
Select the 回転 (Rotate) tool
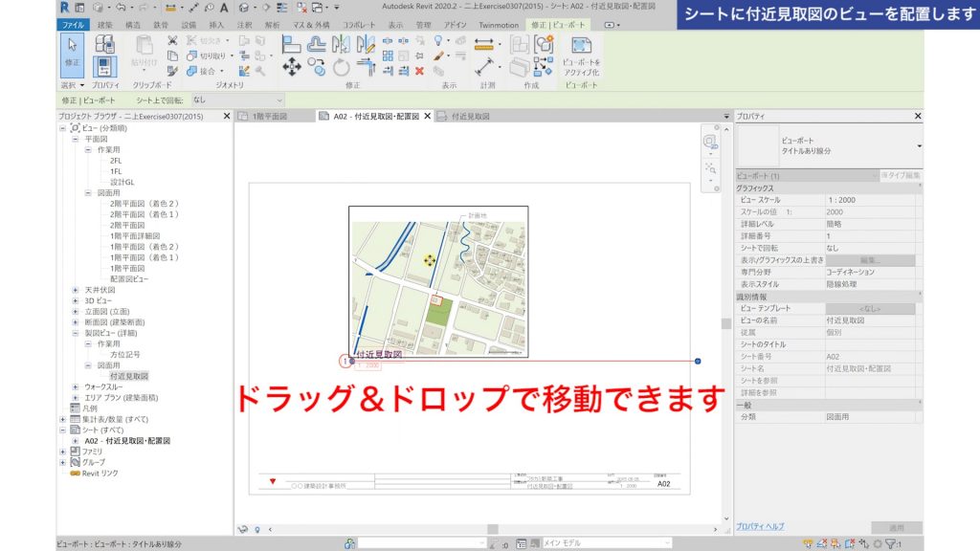[340, 68]
